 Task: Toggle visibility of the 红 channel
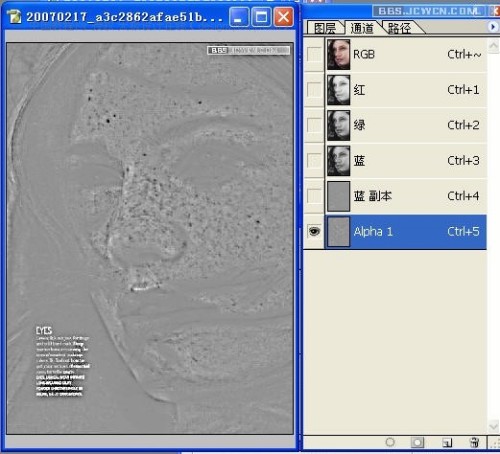314,90
